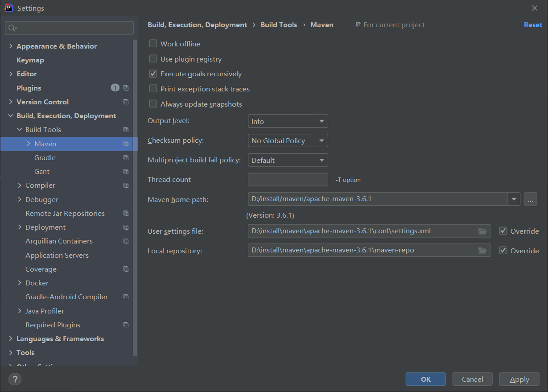Click the Thread count input field
Screen dimensions: 548x392
288,179
